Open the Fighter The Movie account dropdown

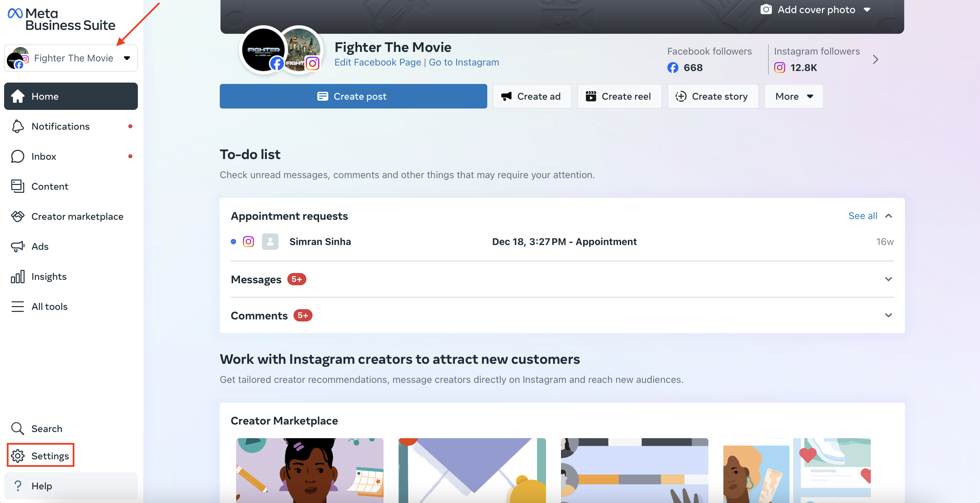coord(71,58)
